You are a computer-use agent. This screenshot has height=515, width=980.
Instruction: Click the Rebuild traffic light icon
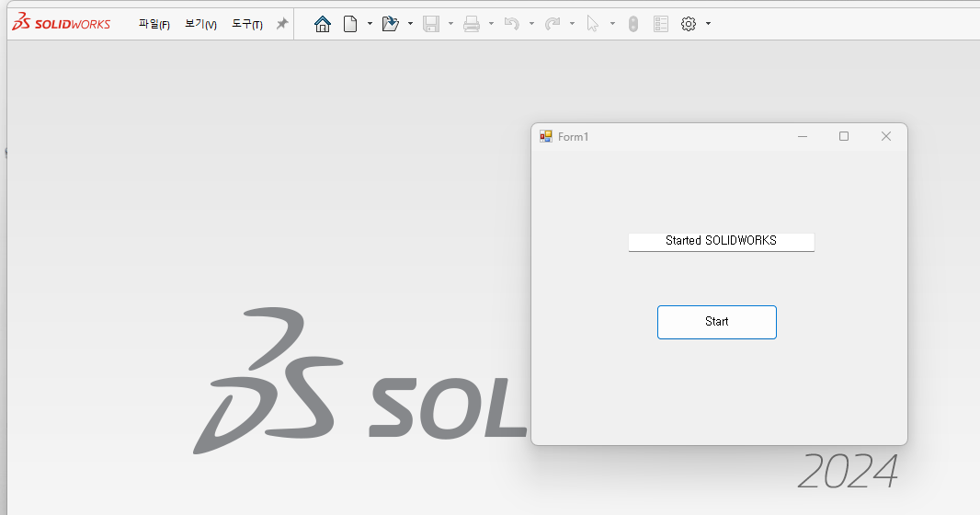(x=633, y=24)
